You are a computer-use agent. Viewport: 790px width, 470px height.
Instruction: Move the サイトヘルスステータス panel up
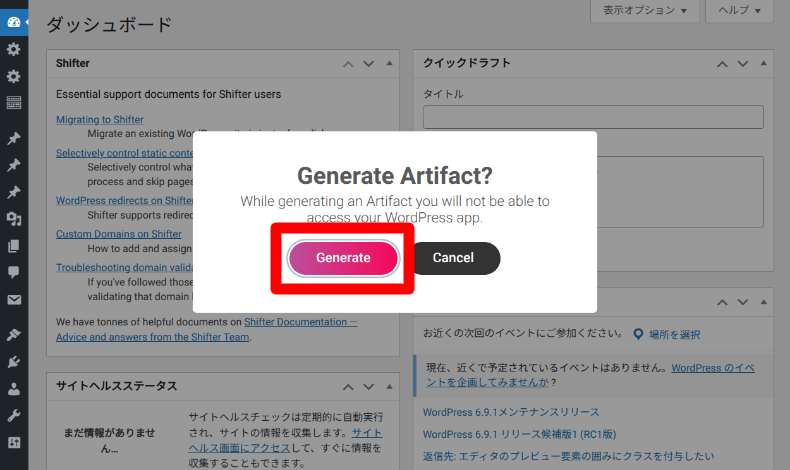click(x=348, y=387)
